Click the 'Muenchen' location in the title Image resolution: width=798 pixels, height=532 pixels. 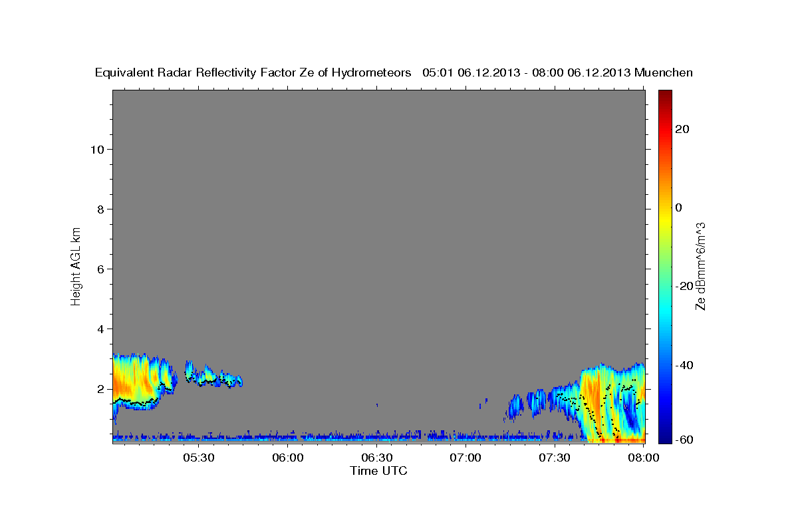pyautogui.click(x=664, y=72)
